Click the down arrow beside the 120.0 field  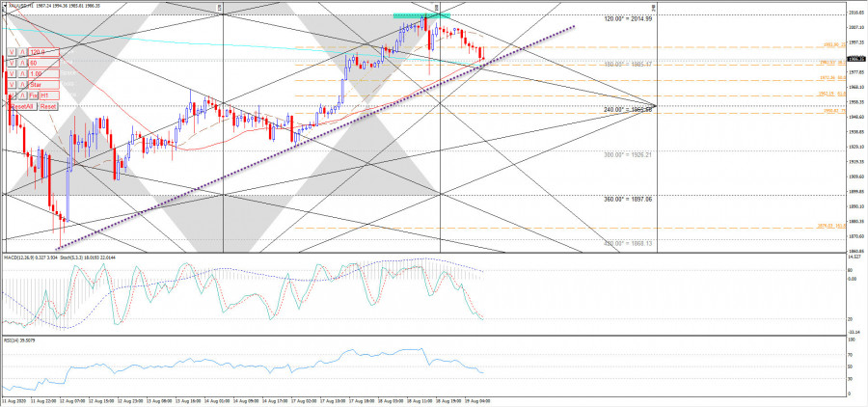(x=12, y=52)
